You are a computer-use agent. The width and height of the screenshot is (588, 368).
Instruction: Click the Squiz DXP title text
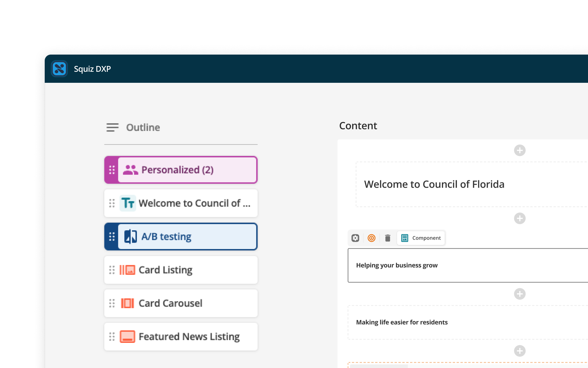coord(92,69)
